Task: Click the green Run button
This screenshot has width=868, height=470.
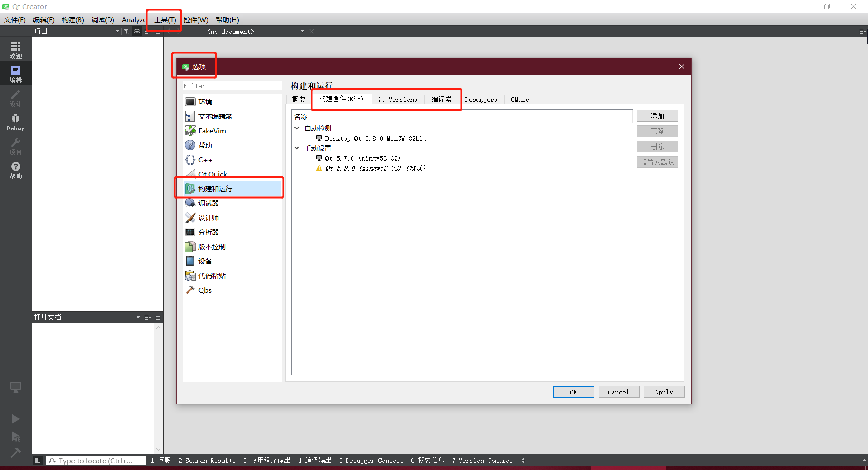Action: point(15,418)
